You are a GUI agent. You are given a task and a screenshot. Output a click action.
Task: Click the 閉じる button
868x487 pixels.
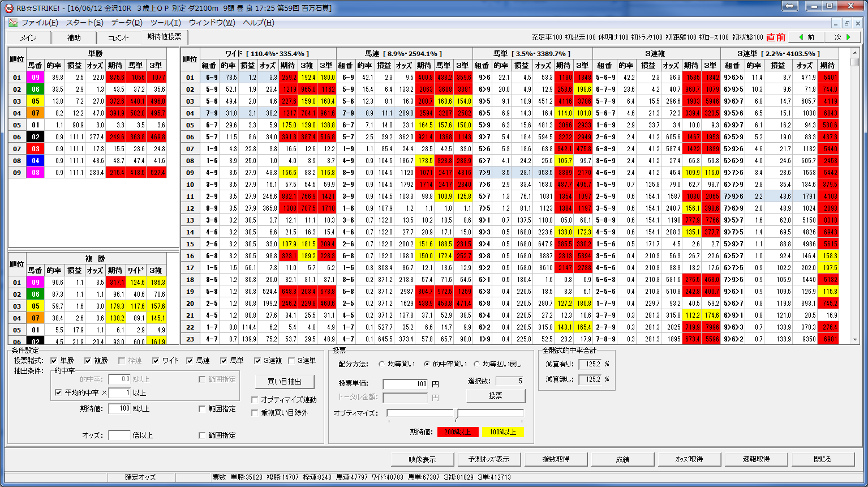(x=823, y=459)
